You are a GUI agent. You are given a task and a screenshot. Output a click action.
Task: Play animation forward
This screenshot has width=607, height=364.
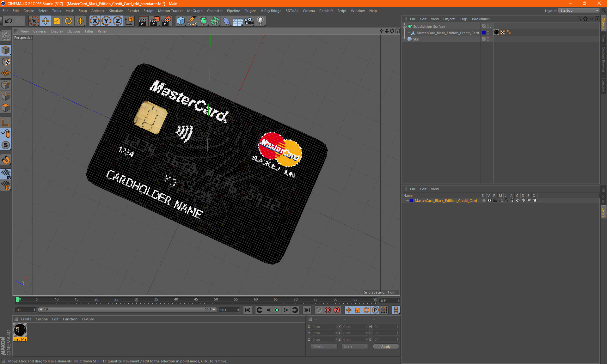(x=277, y=310)
